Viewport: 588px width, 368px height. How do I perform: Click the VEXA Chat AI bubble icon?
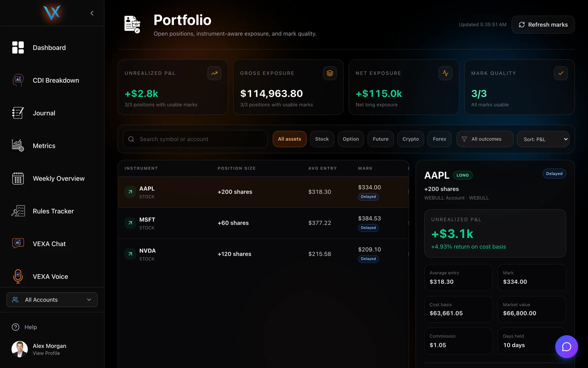[18, 244]
